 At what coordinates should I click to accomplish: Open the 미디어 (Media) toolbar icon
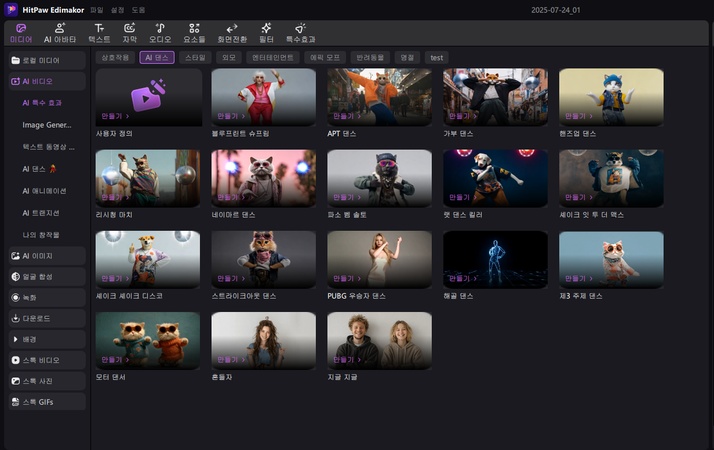point(21,29)
